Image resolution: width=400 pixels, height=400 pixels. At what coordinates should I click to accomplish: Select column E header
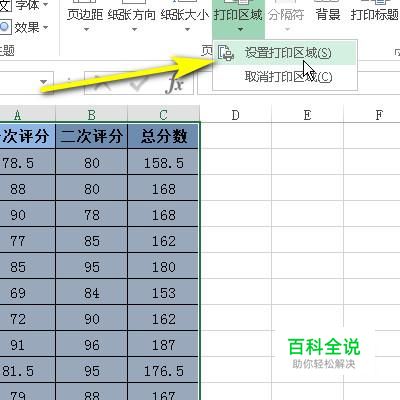click(x=307, y=115)
